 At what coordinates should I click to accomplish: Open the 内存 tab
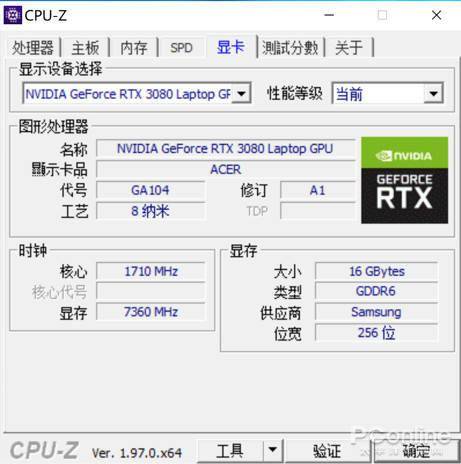point(134,48)
